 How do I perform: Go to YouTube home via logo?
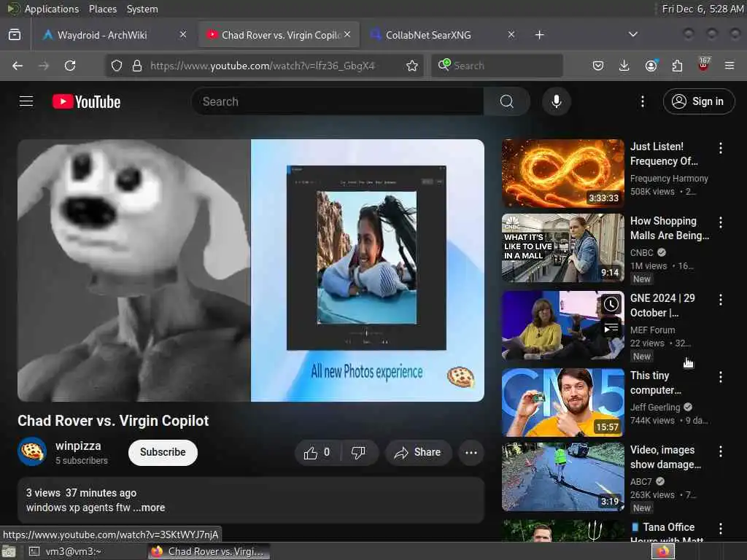tap(86, 101)
